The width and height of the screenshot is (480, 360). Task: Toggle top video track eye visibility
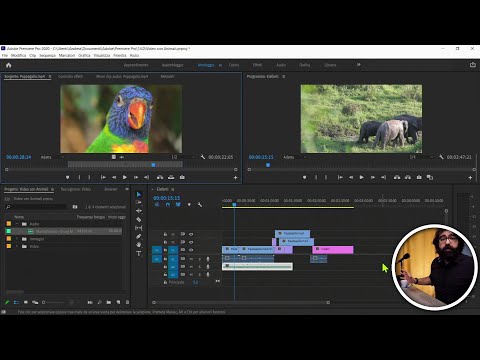tap(191, 234)
